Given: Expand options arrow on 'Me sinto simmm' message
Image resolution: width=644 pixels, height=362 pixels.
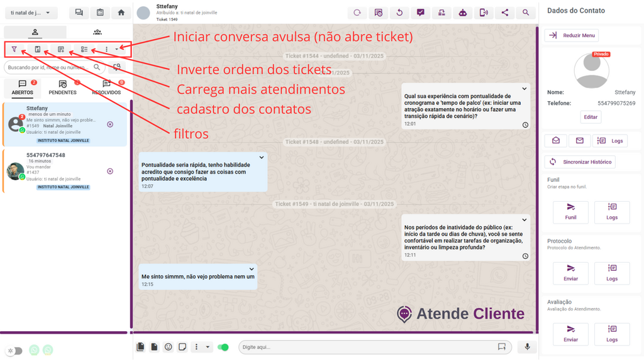Looking at the screenshot, I should coord(252,270).
